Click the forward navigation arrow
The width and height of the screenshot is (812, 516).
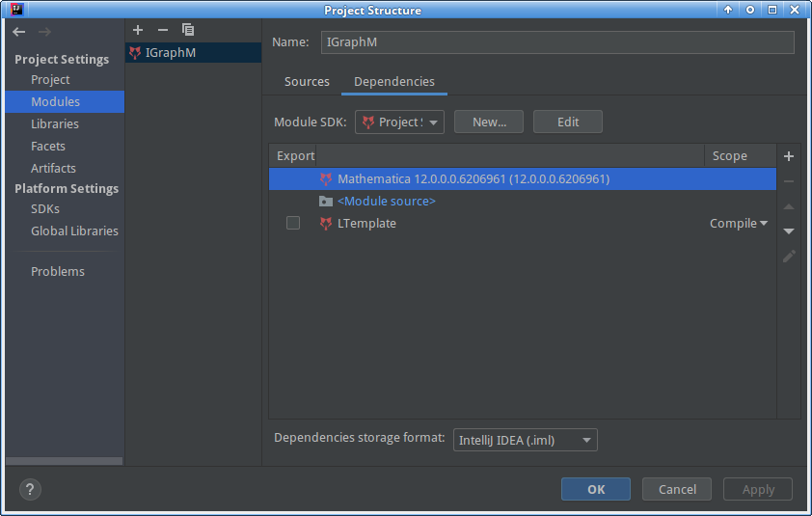(x=44, y=32)
